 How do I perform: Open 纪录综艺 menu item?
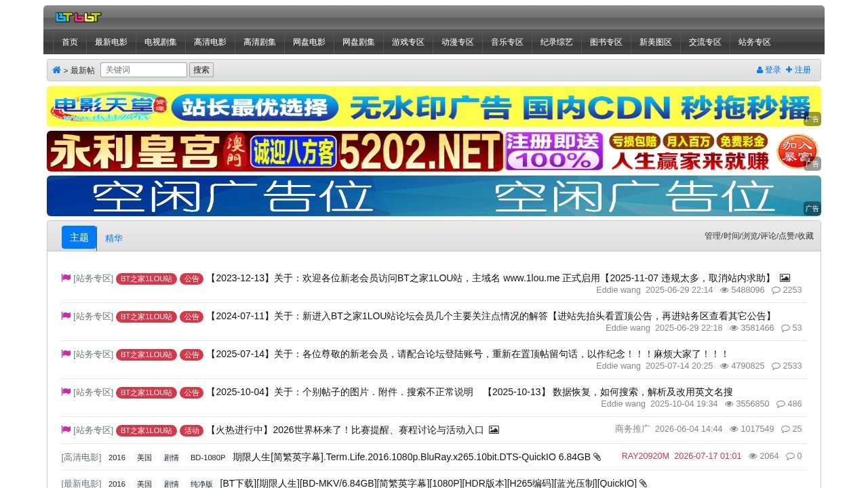(x=557, y=42)
